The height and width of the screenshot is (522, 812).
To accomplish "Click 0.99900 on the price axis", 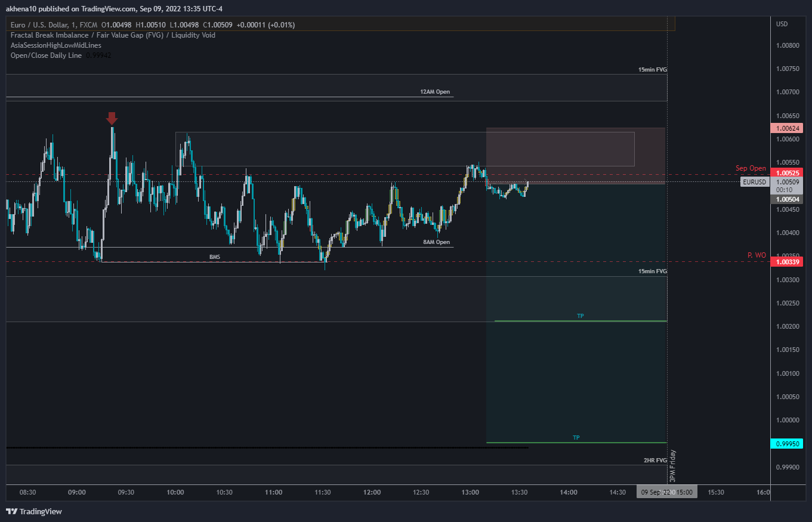I will coord(787,467).
